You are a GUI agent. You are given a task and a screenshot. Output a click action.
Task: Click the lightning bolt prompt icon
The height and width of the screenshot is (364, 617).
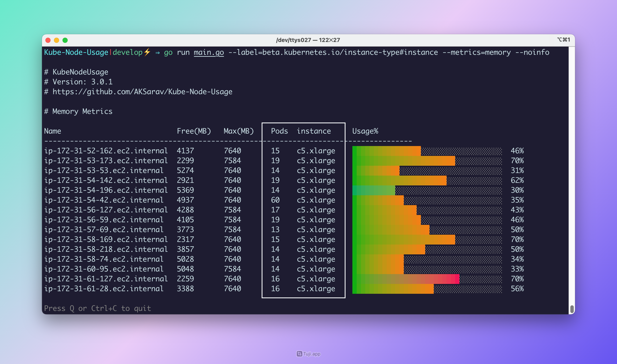[x=147, y=52]
